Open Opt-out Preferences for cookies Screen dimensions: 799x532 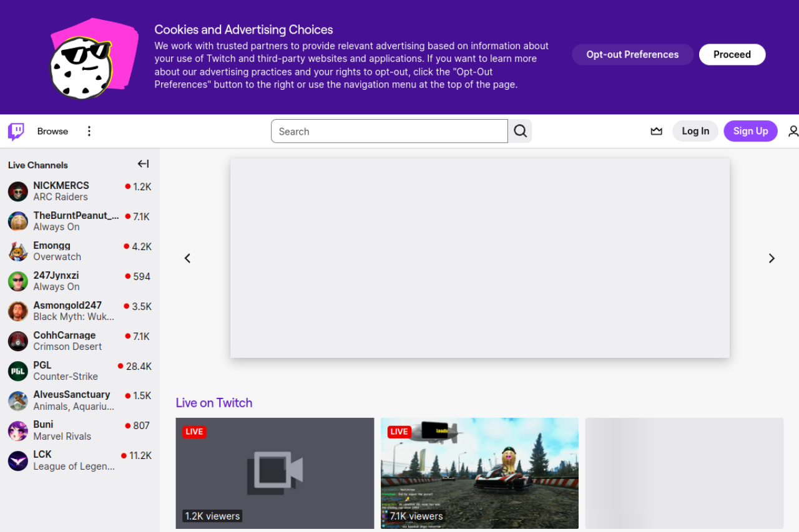632,54
